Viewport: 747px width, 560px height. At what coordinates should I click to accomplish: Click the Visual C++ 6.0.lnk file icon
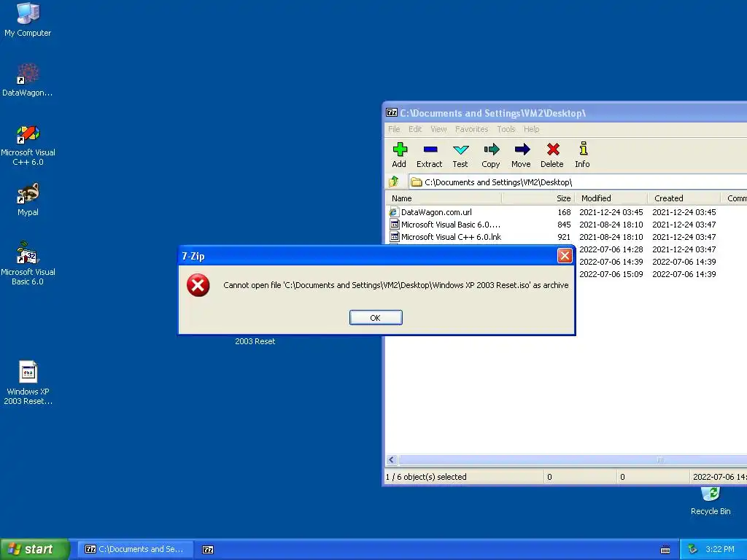[x=394, y=237]
